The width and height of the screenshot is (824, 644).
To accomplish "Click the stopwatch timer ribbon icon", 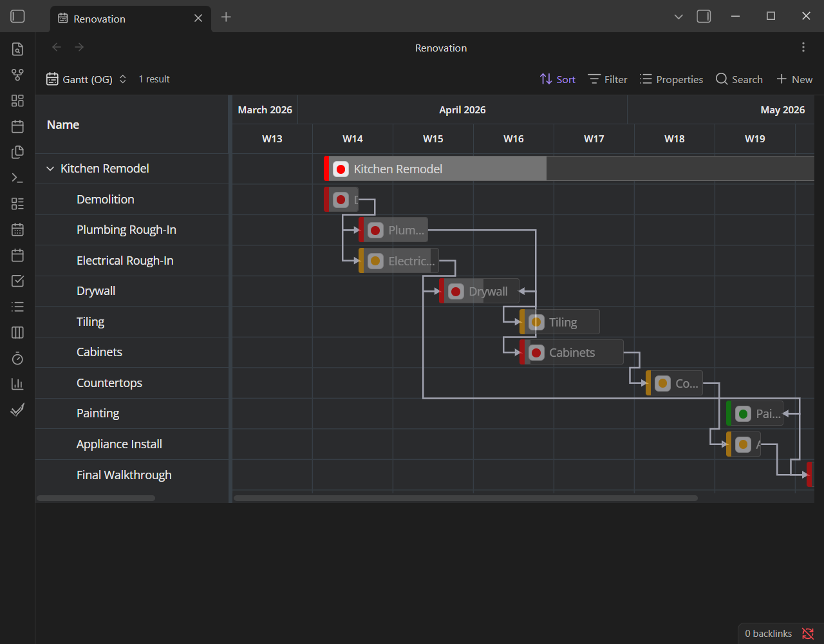I will click(18, 358).
